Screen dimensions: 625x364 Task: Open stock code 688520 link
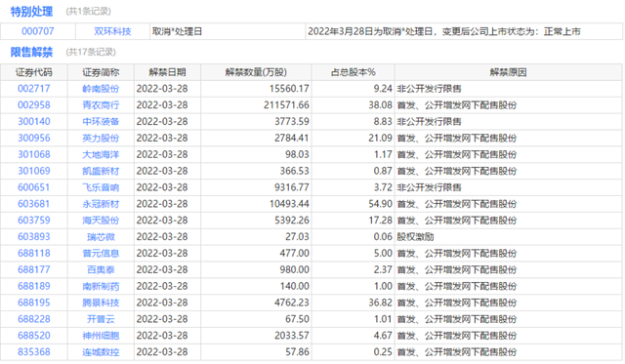point(34,336)
